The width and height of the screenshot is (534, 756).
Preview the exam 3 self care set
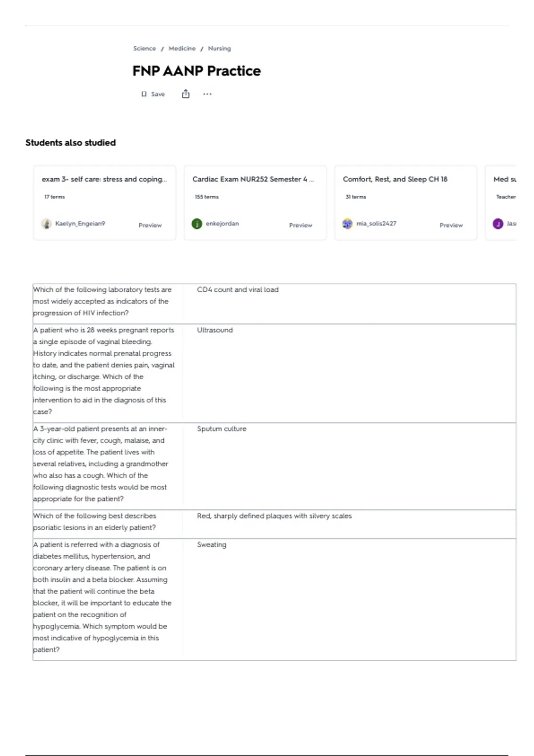pos(150,225)
